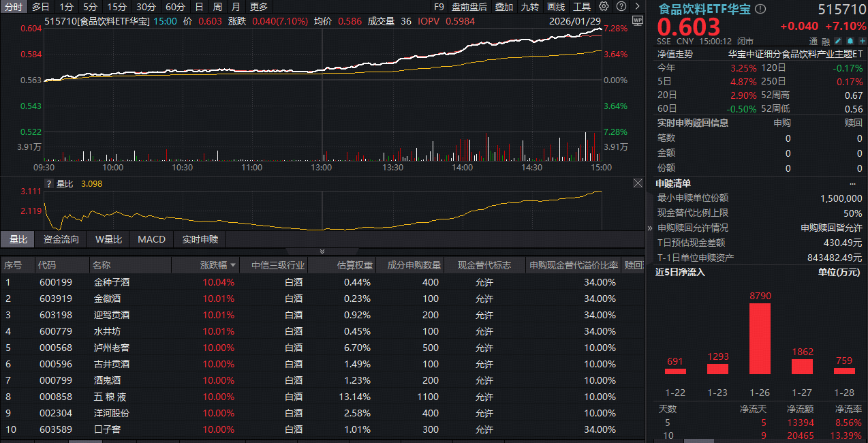The width and height of the screenshot is (868, 443).
Task: Click the help question mark icon in top toolbar
Action: tap(621, 6)
